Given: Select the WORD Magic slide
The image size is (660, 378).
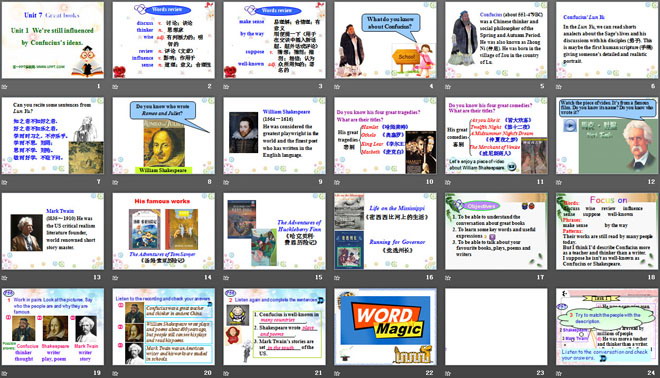Looking at the screenshot, I should point(385,327).
